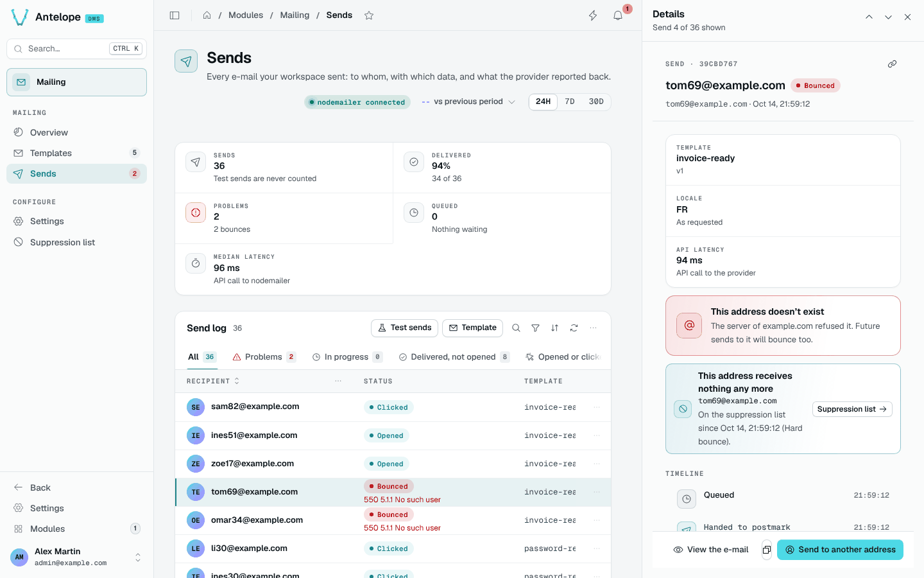Select the All tab in send log
This screenshot has width=924, height=578.
(201, 357)
